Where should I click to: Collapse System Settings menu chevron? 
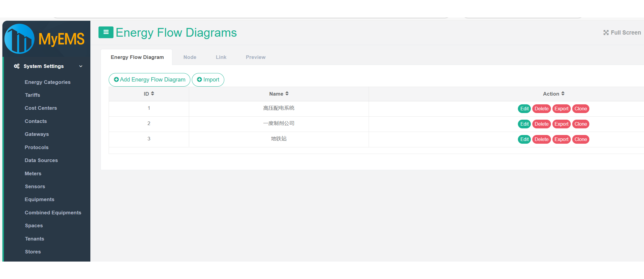click(81, 66)
